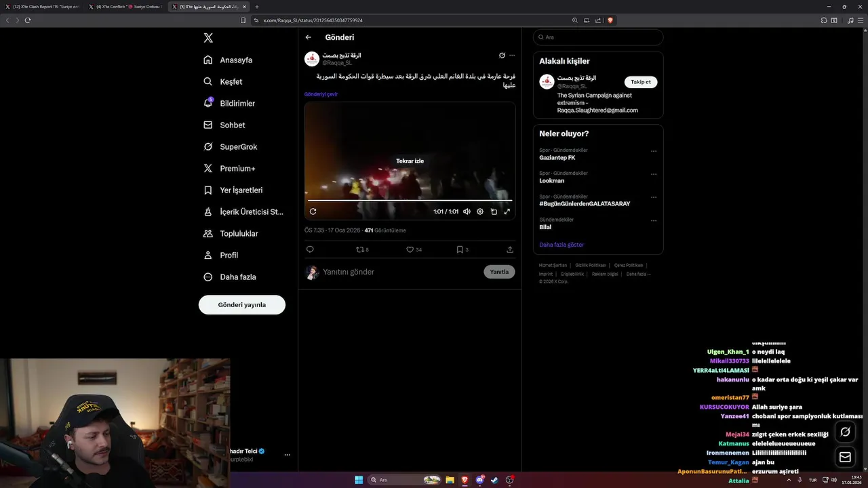Click the Gönderi yayınla button
The image size is (868, 488).
click(242, 305)
